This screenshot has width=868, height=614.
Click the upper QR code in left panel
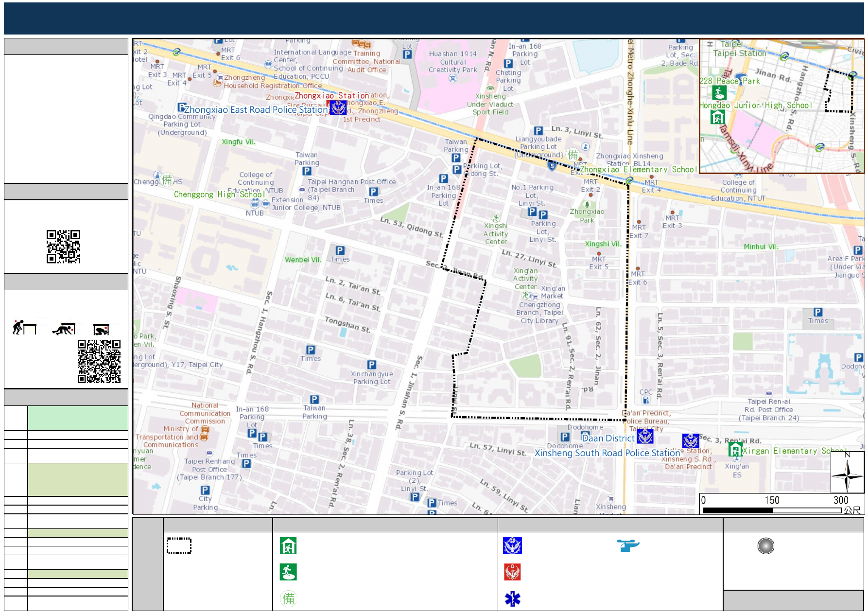pyautogui.click(x=63, y=246)
